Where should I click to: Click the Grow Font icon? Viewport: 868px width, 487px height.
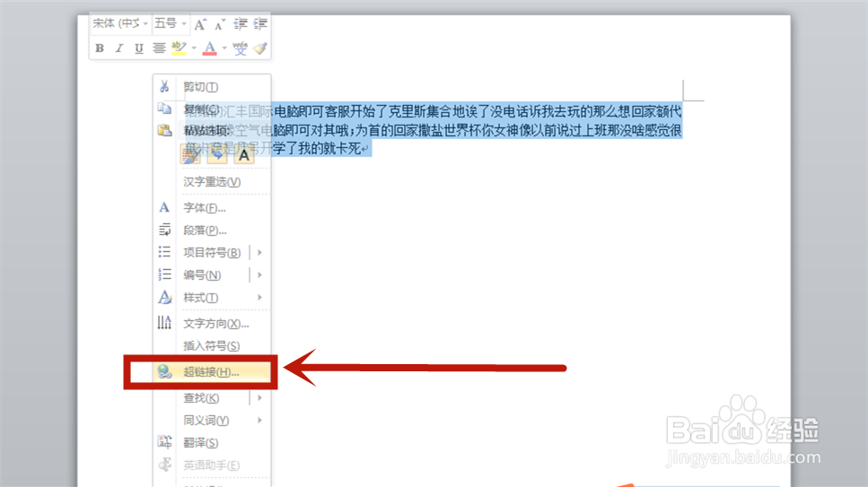pos(200,24)
